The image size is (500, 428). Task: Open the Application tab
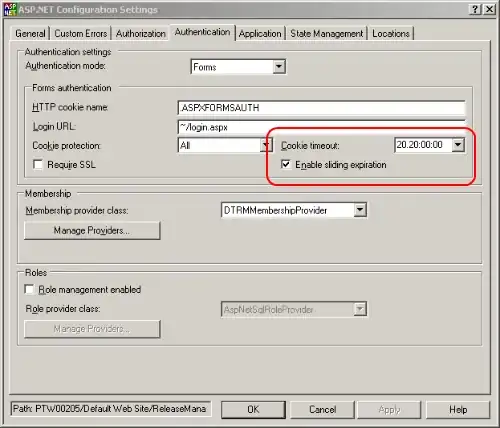click(260, 34)
